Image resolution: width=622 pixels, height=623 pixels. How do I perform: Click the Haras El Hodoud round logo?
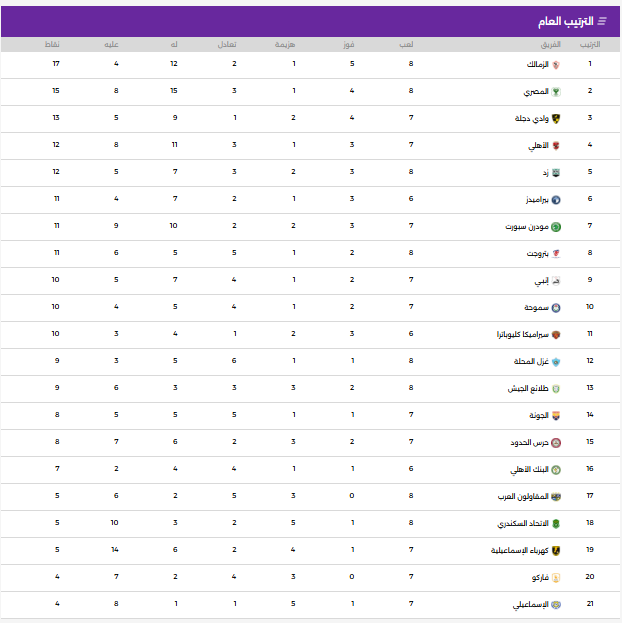point(556,443)
